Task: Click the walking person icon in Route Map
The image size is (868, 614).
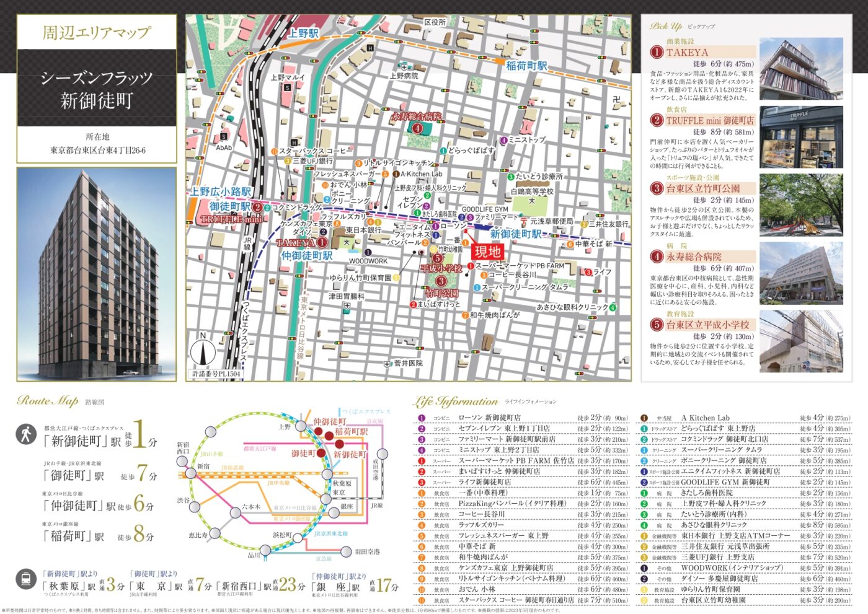Action: [x=26, y=434]
